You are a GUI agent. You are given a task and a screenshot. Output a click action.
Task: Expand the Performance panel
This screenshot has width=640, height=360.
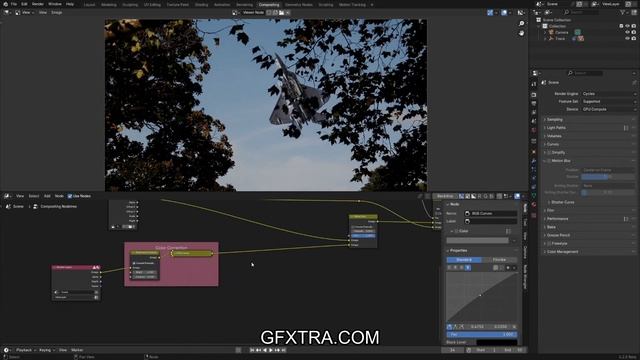click(x=557, y=219)
